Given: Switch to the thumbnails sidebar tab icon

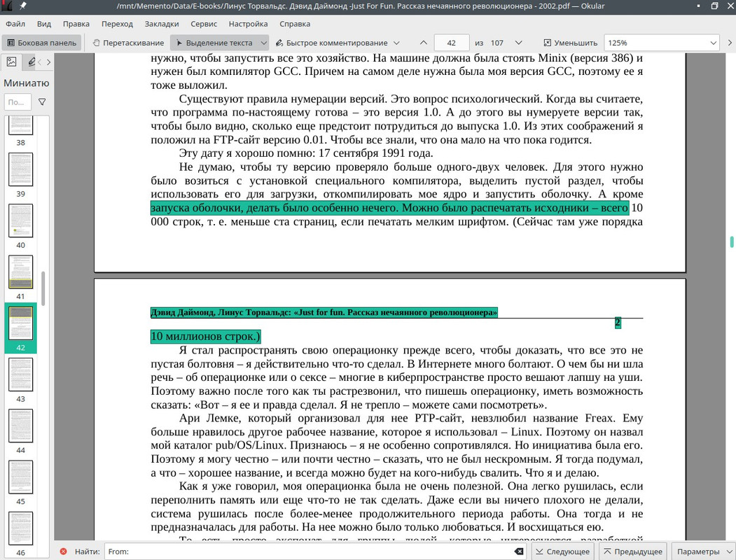Looking at the screenshot, I should tap(12, 62).
